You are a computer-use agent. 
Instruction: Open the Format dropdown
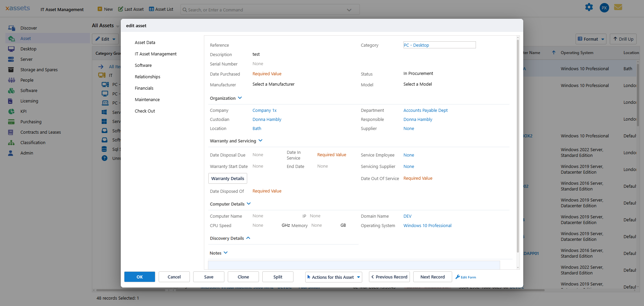point(591,39)
